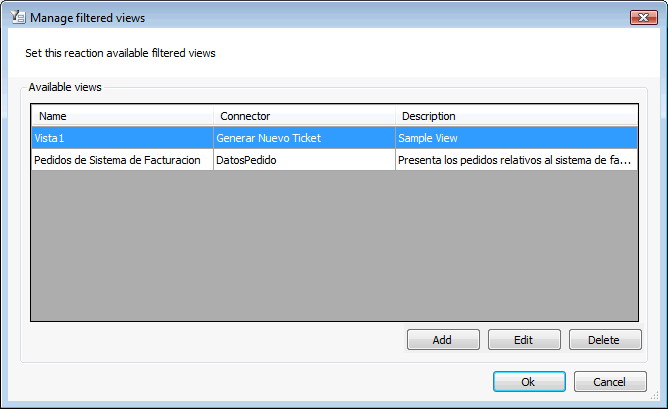This screenshot has height=409, width=668.
Task: Close the Manage filtered views dialog
Action: coord(644,17)
